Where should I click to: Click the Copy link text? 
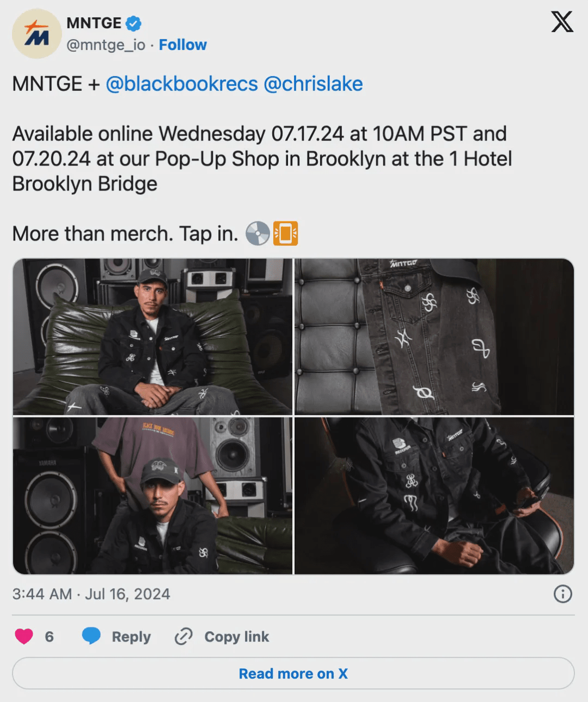pos(237,636)
